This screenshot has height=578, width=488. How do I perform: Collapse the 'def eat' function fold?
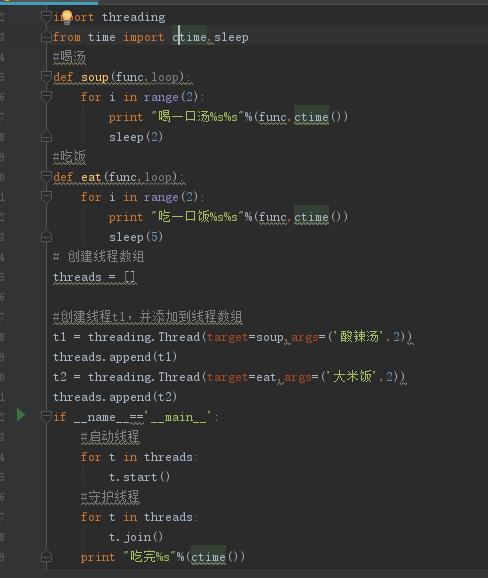click(46, 177)
